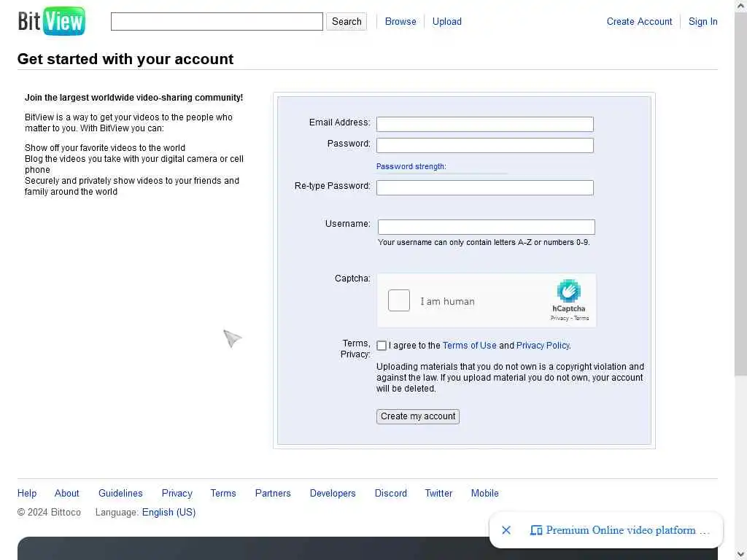This screenshot has height=560, width=747.
Task: Open the Developers footer link
Action: click(x=333, y=494)
